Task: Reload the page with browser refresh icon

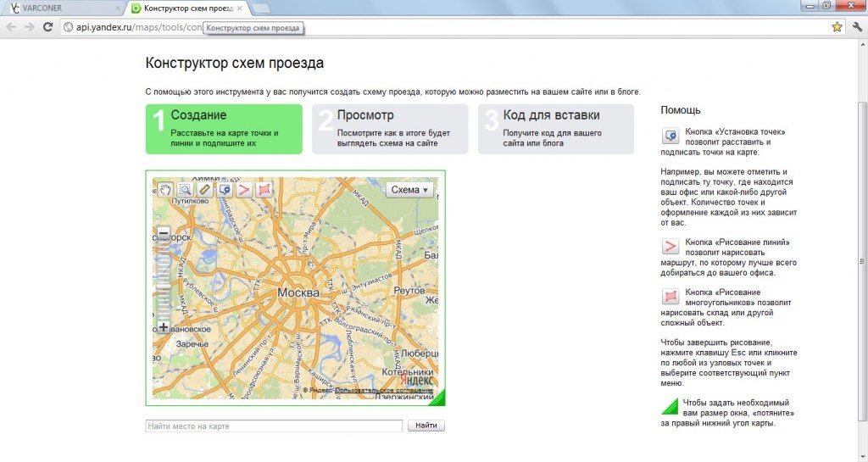Action: [x=47, y=26]
